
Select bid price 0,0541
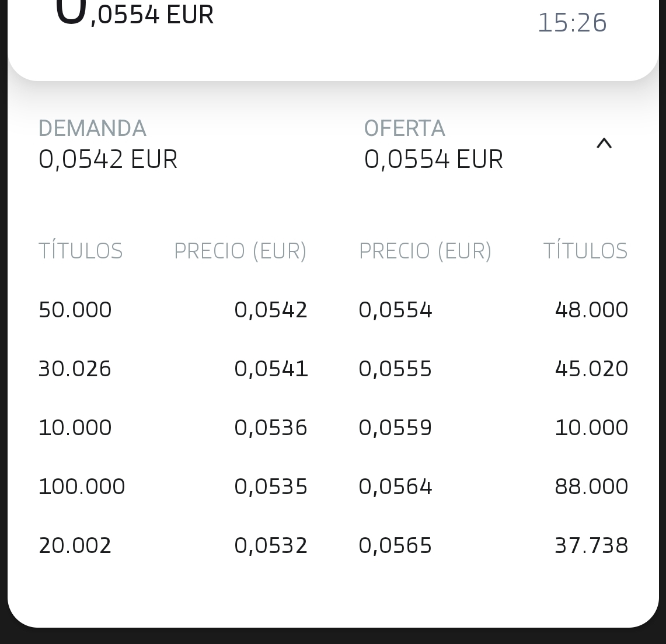tap(271, 369)
